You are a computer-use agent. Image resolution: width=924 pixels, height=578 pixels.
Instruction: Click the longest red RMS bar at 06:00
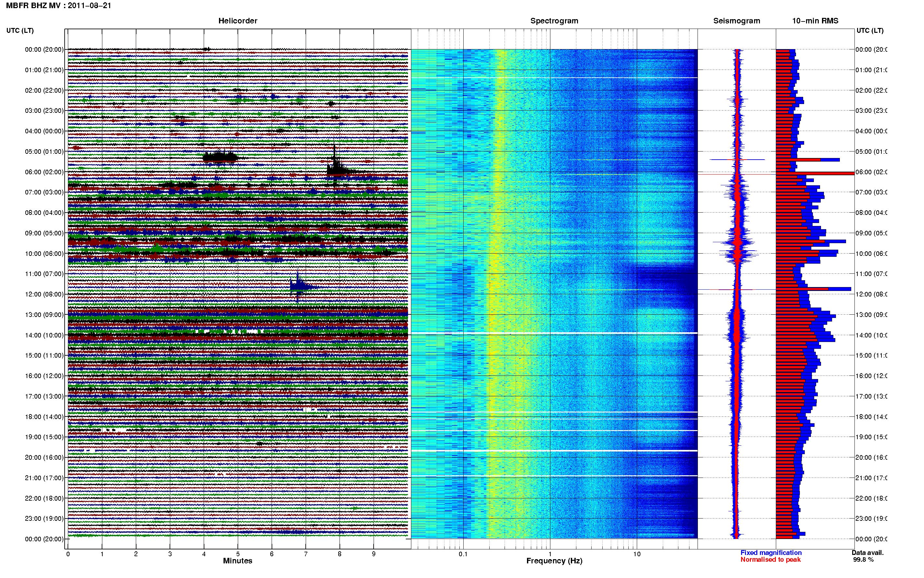pos(815,174)
